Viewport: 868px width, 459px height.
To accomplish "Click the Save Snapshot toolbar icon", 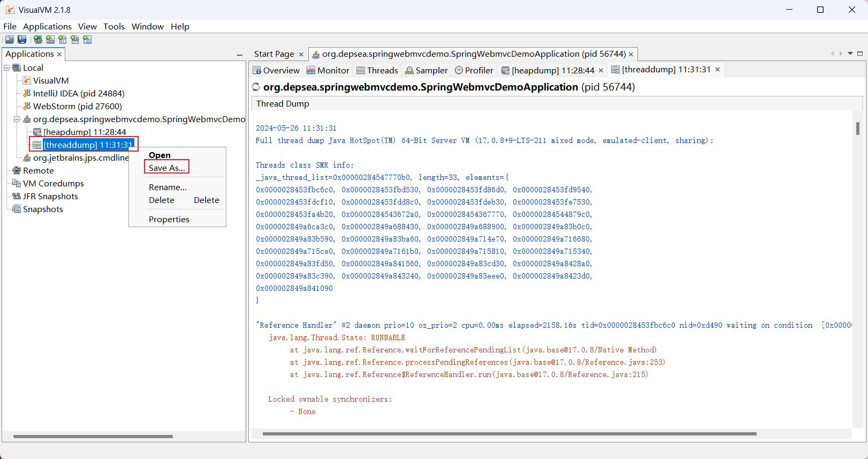I will click(x=22, y=40).
